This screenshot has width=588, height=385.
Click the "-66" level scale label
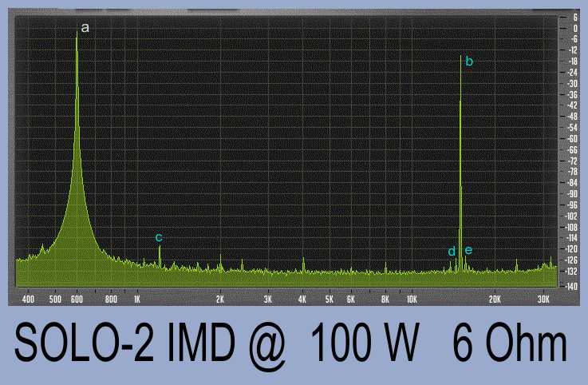[572, 150]
